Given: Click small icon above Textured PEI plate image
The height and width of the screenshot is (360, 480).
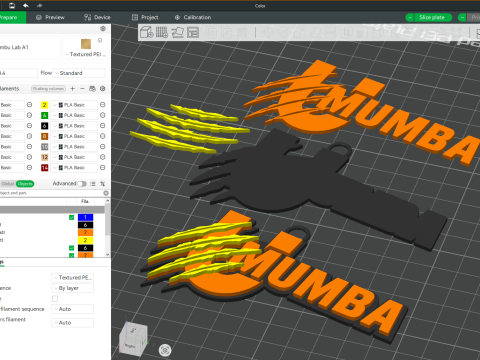Looking at the screenshot, I should pos(100,40).
